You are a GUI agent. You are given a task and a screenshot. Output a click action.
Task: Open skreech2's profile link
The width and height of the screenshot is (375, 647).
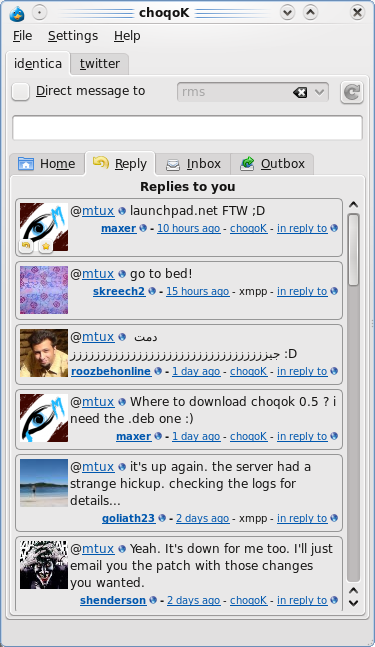click(119, 291)
